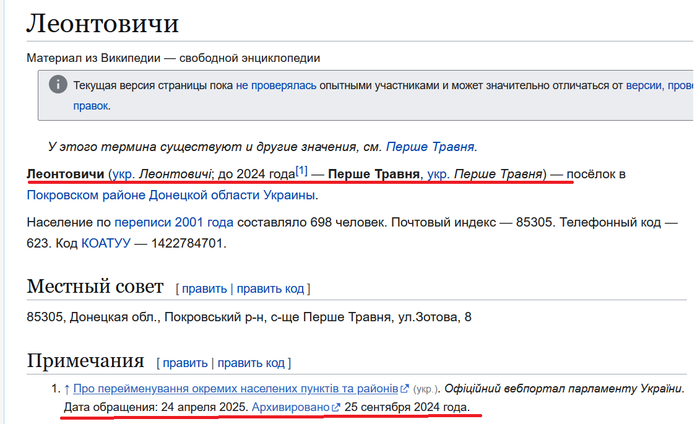The width and height of the screenshot is (700, 424).
Task: Click the 'Местный совет' section heading
Action: [x=95, y=286]
